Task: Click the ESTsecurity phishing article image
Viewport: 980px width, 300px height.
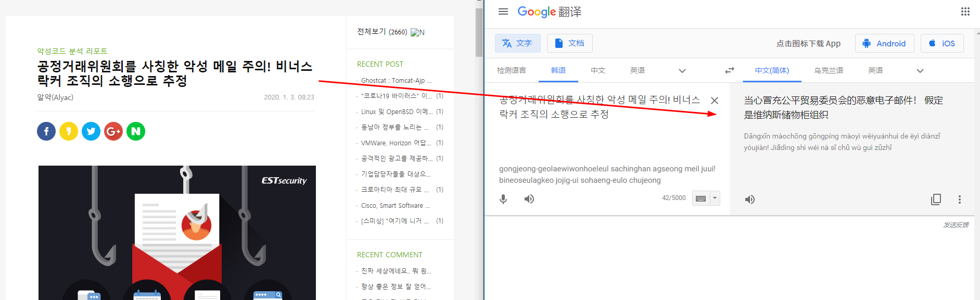Action: (x=177, y=233)
